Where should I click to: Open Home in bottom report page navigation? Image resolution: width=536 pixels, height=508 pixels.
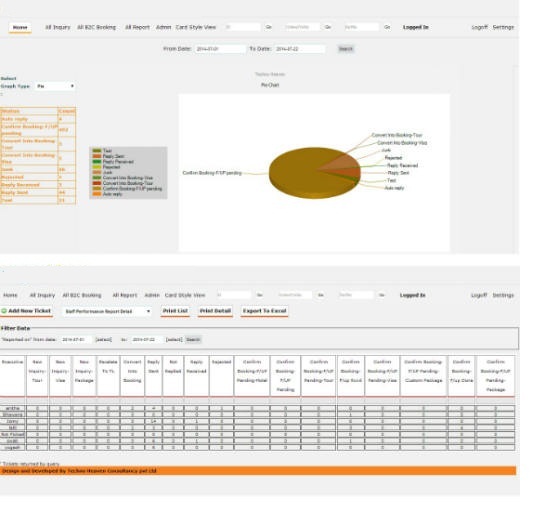pyautogui.click(x=10, y=295)
